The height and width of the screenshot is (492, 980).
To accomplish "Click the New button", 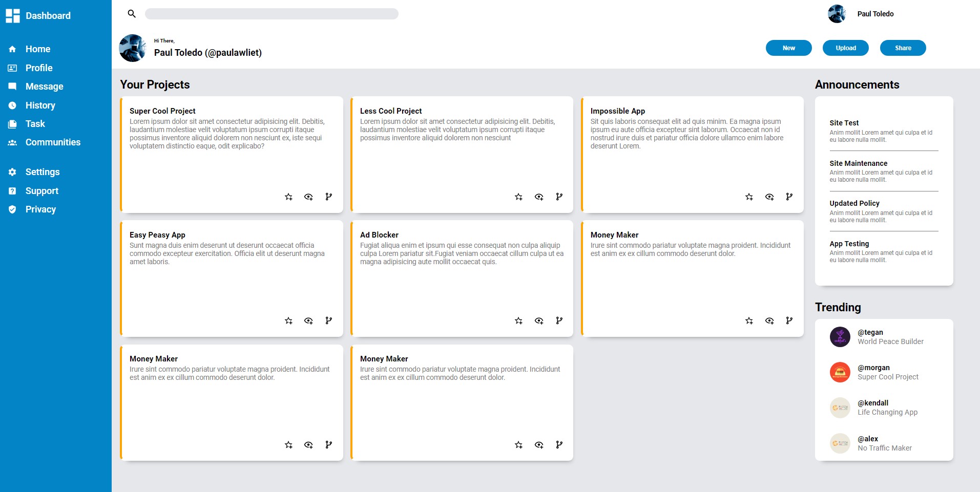I will (x=788, y=48).
